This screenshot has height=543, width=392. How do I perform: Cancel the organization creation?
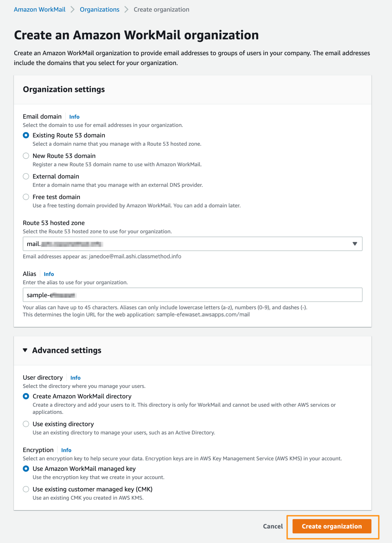pyautogui.click(x=273, y=526)
